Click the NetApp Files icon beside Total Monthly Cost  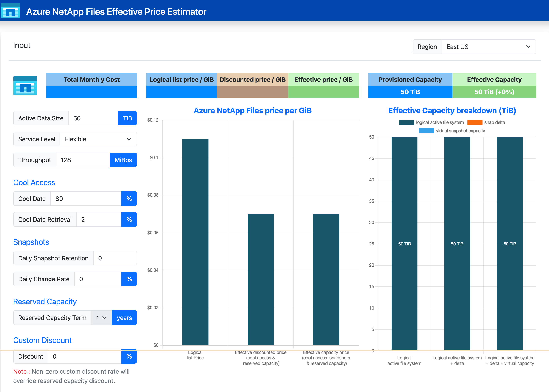click(x=25, y=86)
